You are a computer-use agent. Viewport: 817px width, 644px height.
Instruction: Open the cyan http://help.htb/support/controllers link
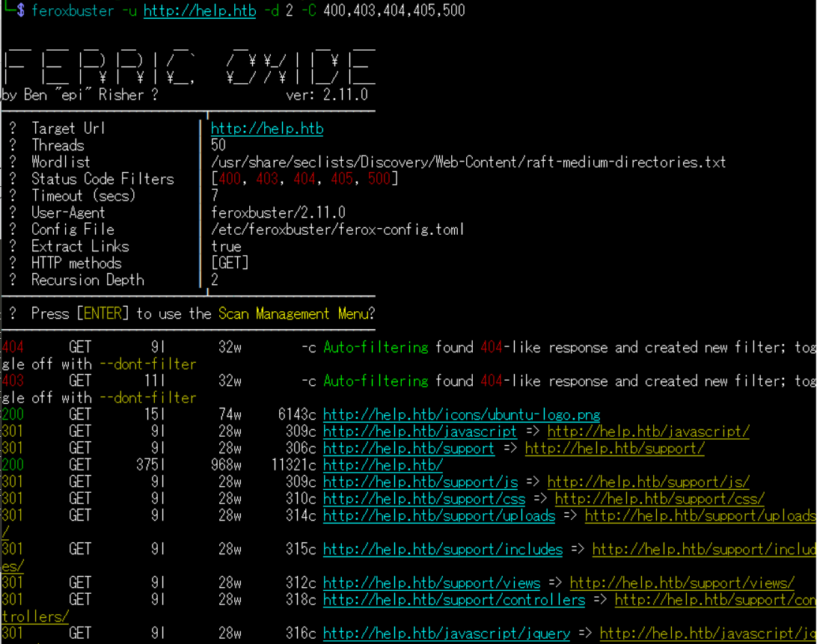[x=453, y=600]
